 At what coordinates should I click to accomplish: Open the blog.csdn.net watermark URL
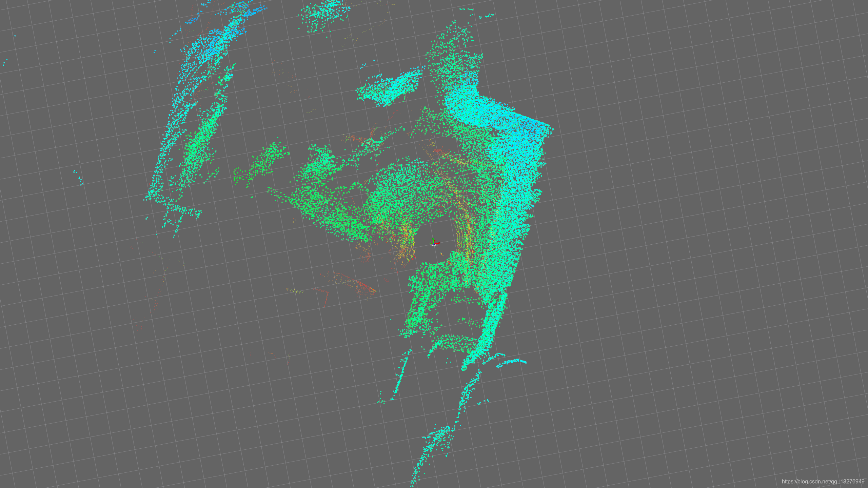823,482
